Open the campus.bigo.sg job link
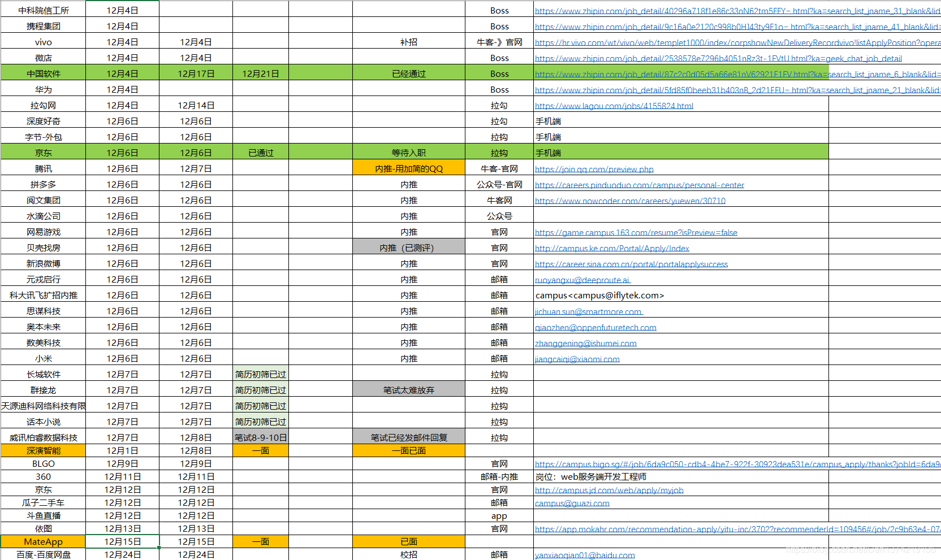The image size is (941, 560). [737, 464]
